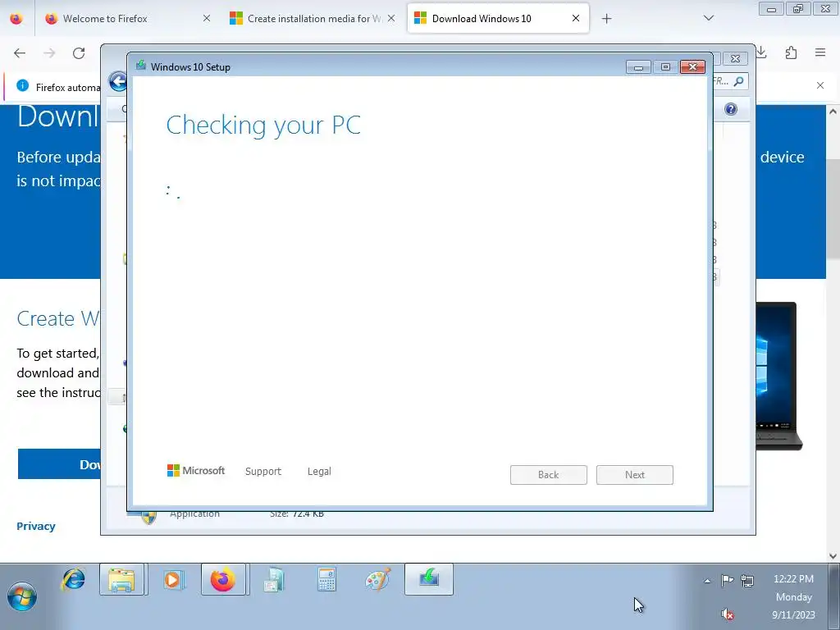Minimize the Windows 10 Setup window

[x=638, y=67]
